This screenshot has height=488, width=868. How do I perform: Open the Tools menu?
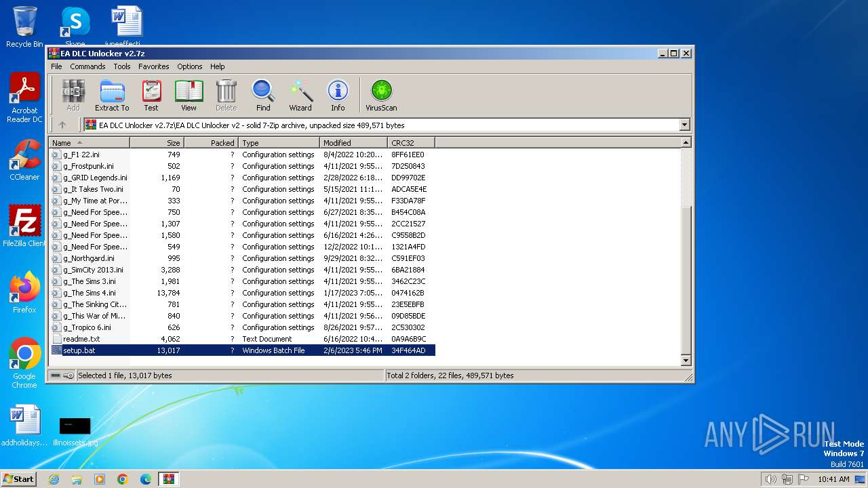click(122, 66)
